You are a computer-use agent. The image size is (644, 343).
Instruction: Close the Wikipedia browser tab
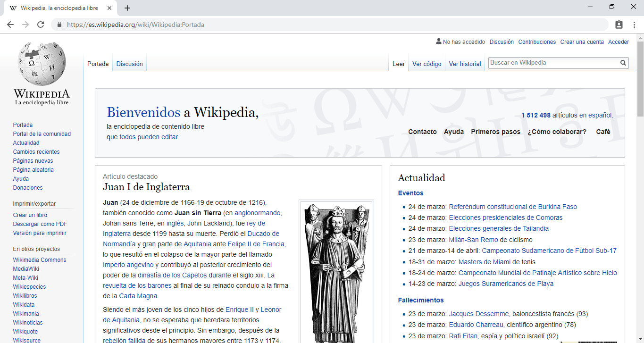tap(109, 8)
